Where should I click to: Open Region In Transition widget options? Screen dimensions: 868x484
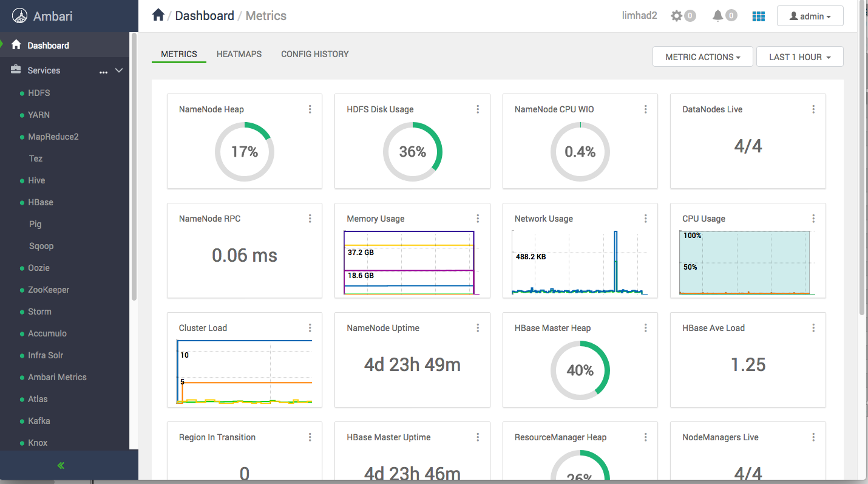pos(310,437)
